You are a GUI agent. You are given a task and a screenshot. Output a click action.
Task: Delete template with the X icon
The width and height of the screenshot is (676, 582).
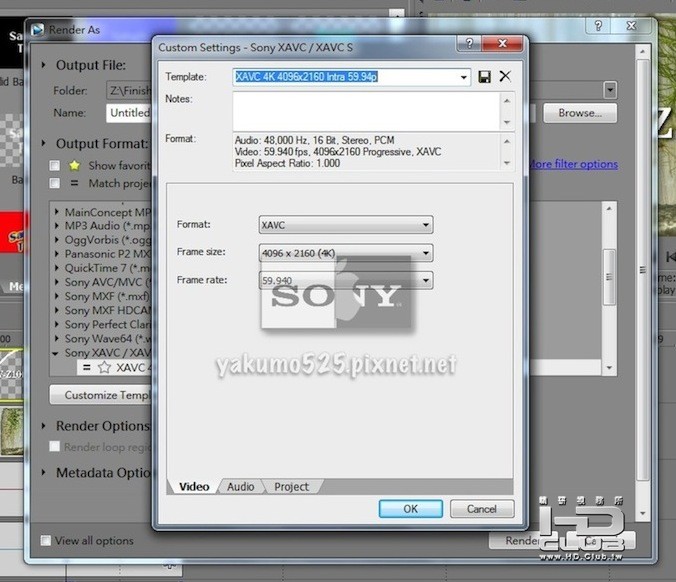505,76
